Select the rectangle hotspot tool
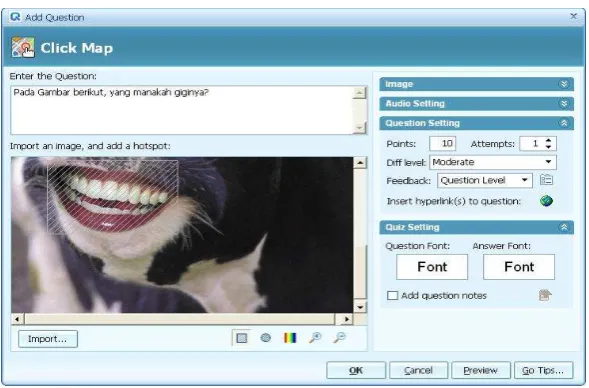 click(242, 338)
